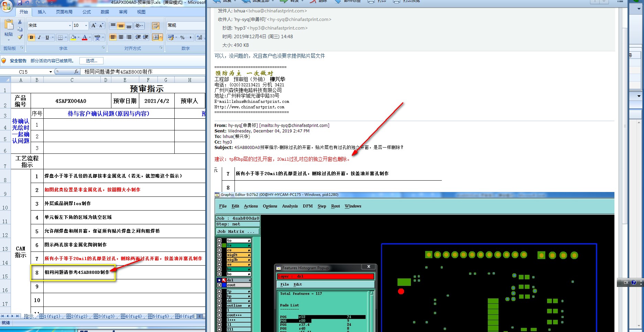Click Job Matrix button in Graphic Editor
The height and width of the screenshot is (332, 644).
(x=237, y=232)
